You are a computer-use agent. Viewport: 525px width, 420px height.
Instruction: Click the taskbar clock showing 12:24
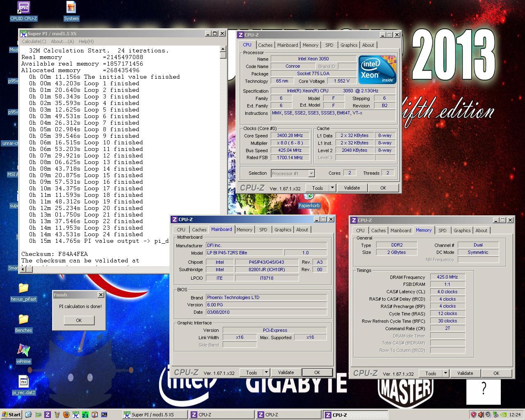click(x=514, y=415)
